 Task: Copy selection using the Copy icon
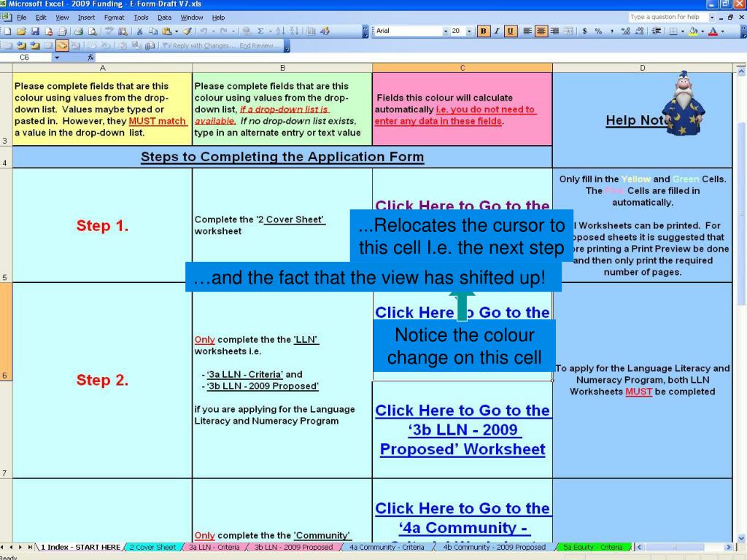pos(153,31)
